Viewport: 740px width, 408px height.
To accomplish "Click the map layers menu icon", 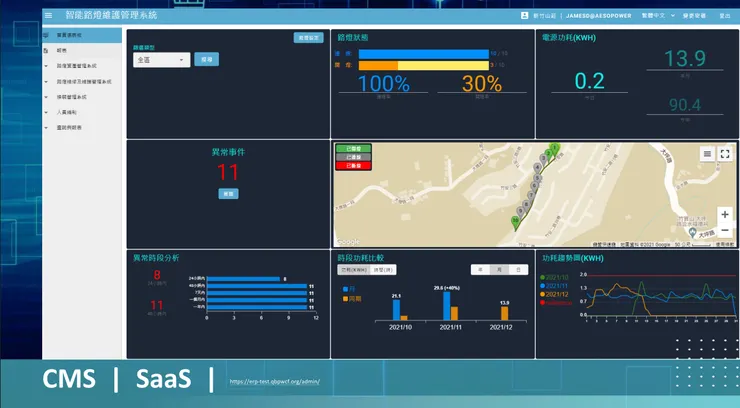I will coord(707,154).
